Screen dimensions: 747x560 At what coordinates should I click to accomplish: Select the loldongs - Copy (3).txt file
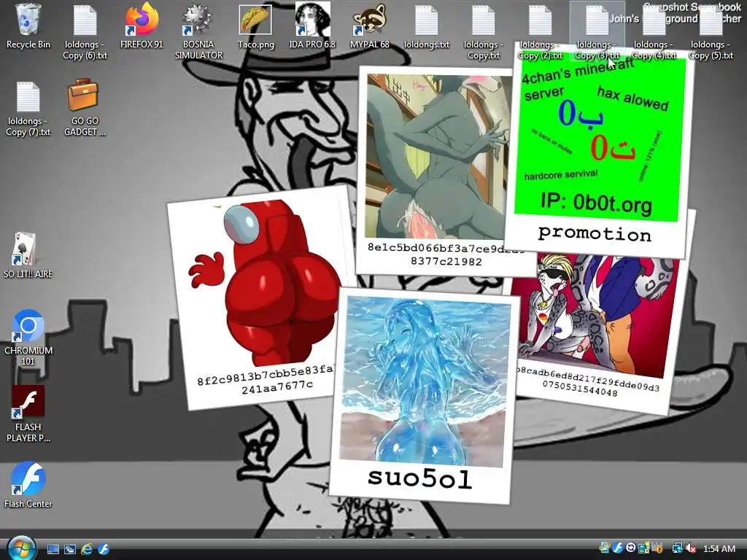click(x=597, y=32)
